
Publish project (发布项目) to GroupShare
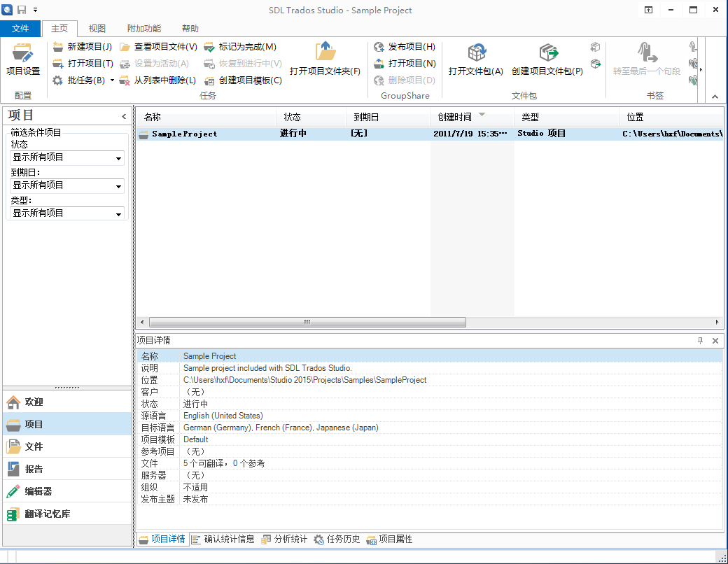(x=405, y=47)
